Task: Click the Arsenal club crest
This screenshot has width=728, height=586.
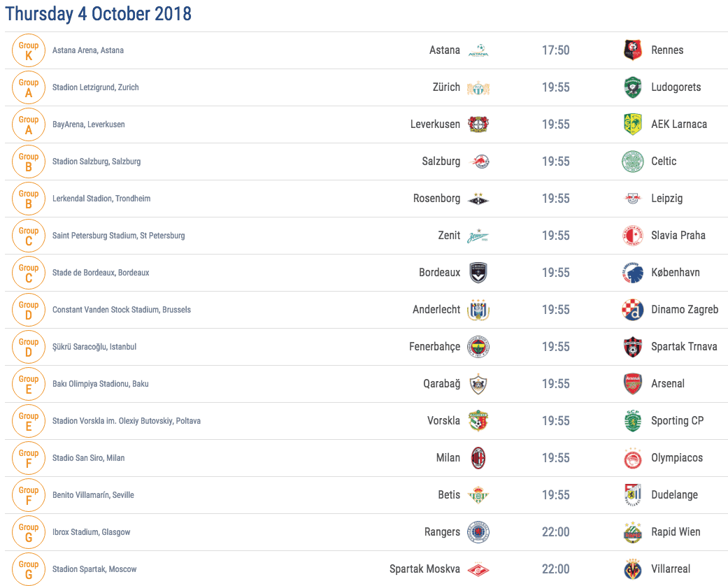Action: (x=632, y=384)
